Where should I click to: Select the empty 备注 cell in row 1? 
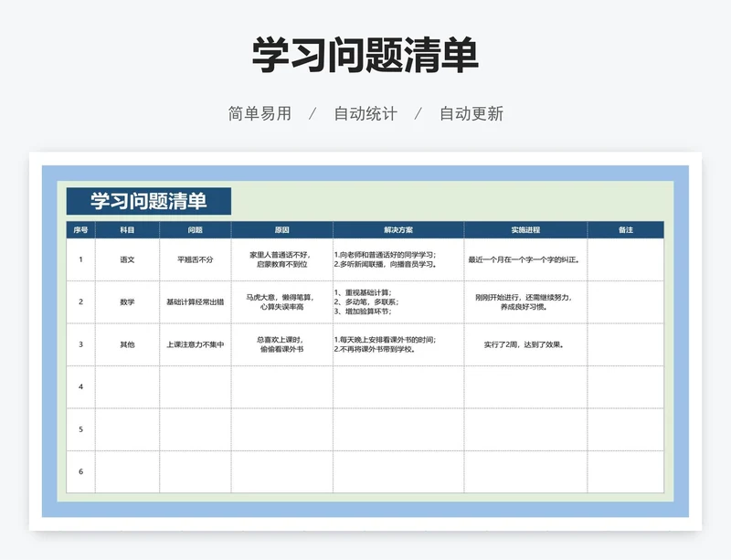coord(626,259)
